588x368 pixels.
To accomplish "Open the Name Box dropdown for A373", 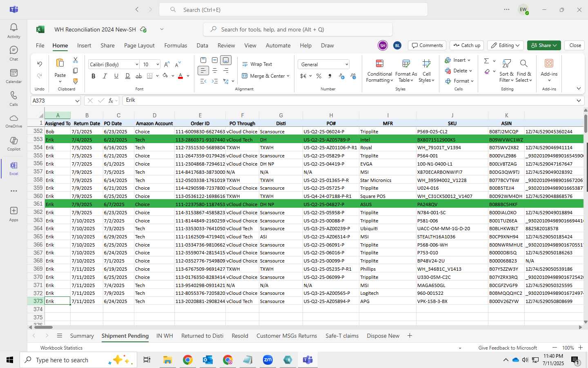I will point(77,101).
